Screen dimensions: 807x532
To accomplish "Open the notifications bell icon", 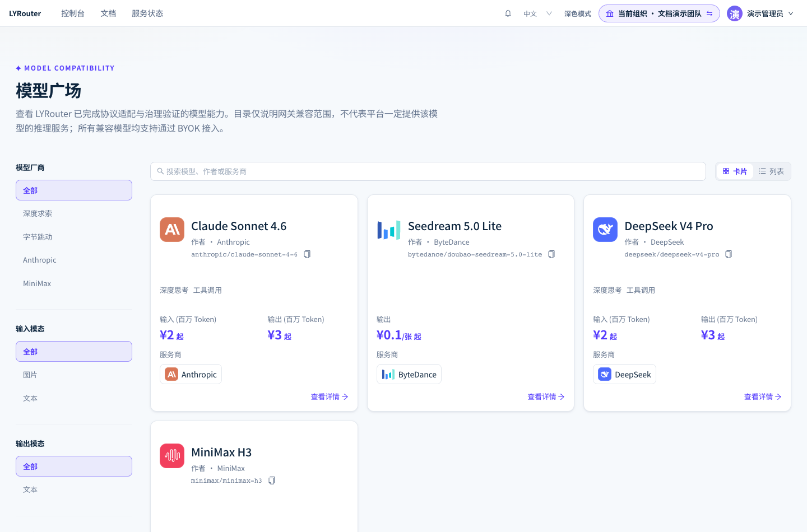I will pyautogui.click(x=508, y=13).
